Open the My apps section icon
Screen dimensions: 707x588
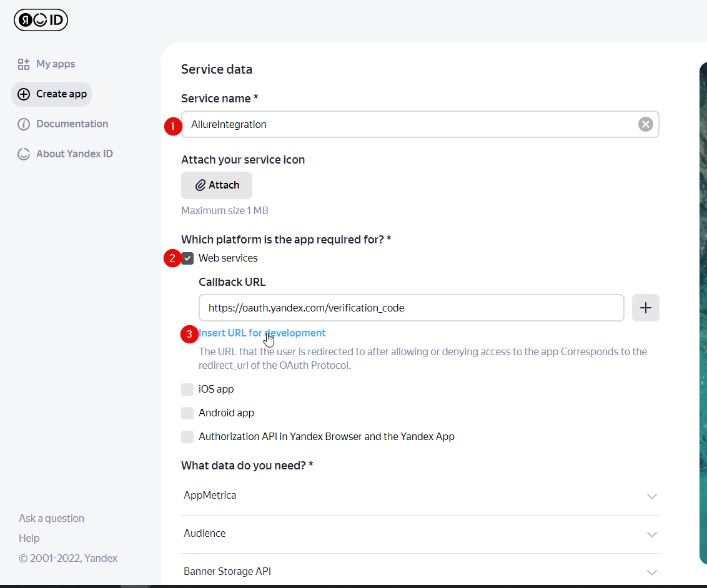coord(23,64)
